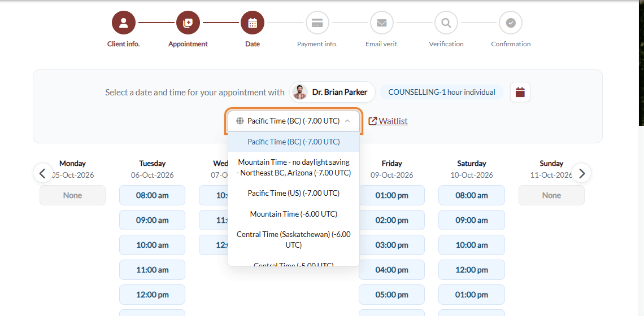Book Saturday 01:00 pm slot
The height and width of the screenshot is (316, 644).
click(472, 295)
